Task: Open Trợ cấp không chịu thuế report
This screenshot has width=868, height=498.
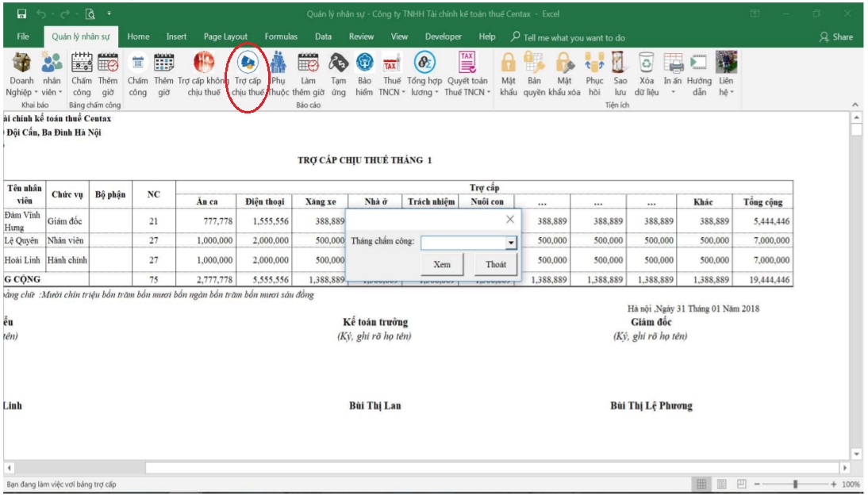Action: pos(204,63)
